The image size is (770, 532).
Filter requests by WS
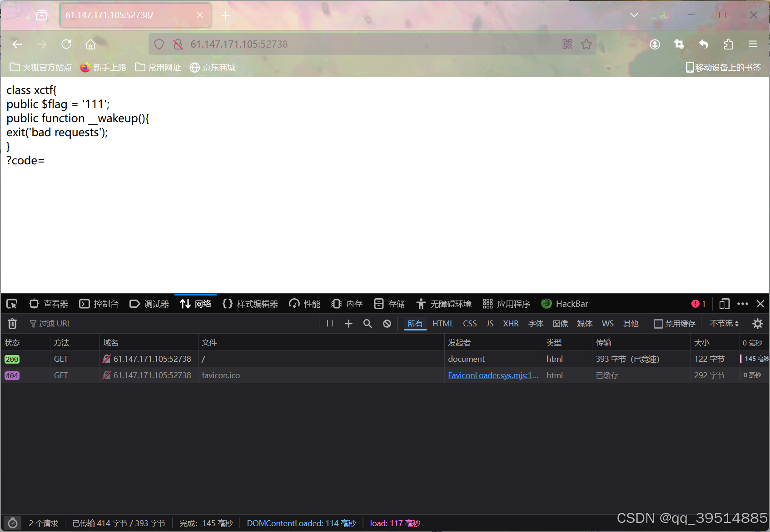608,324
